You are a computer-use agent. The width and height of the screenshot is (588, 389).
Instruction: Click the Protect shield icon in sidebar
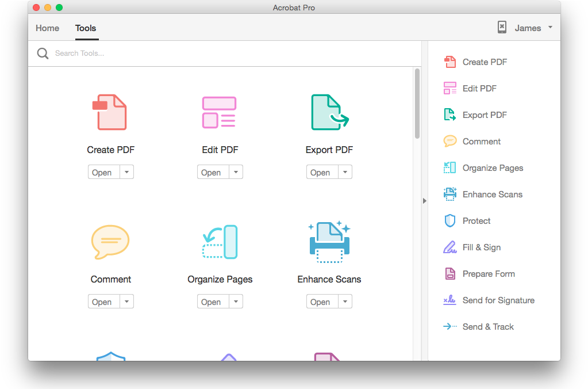click(x=449, y=220)
